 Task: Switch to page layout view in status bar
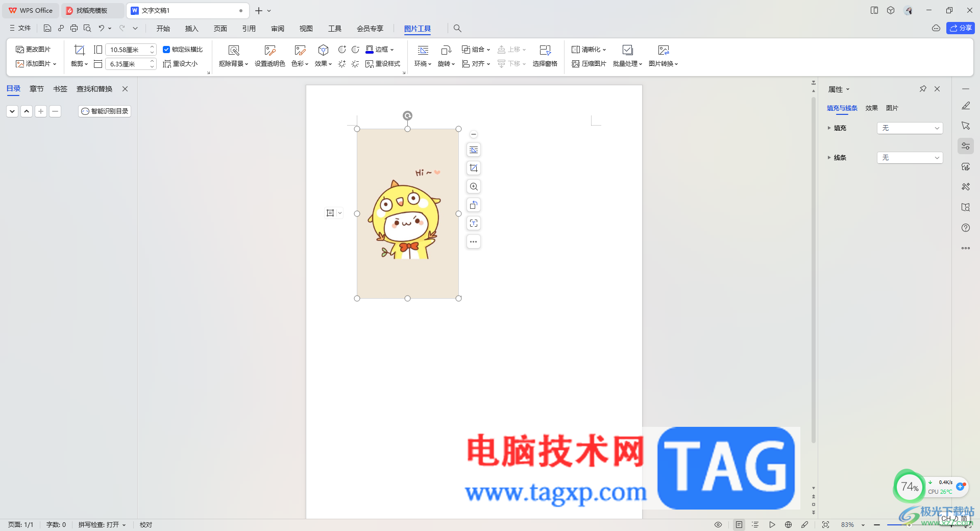coord(739,524)
